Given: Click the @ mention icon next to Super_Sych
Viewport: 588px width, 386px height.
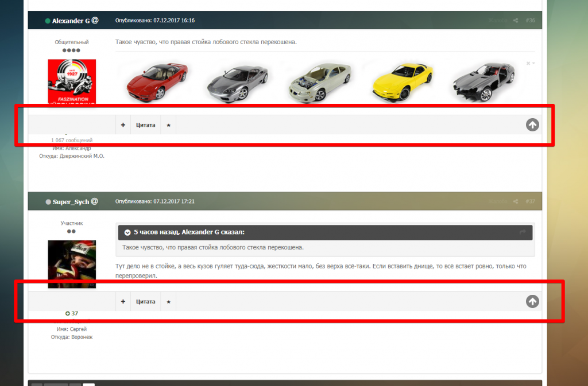Looking at the screenshot, I should tap(95, 201).
